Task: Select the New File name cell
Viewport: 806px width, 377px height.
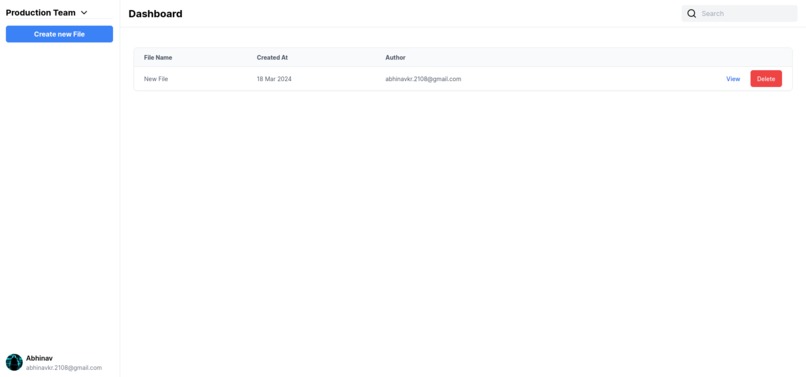Action: click(156, 79)
